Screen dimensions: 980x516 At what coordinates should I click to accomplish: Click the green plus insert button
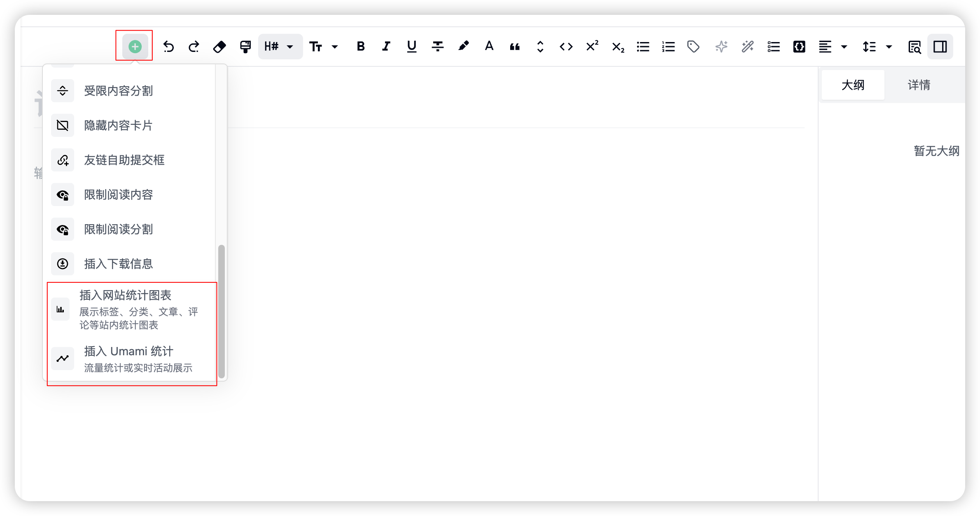135,47
